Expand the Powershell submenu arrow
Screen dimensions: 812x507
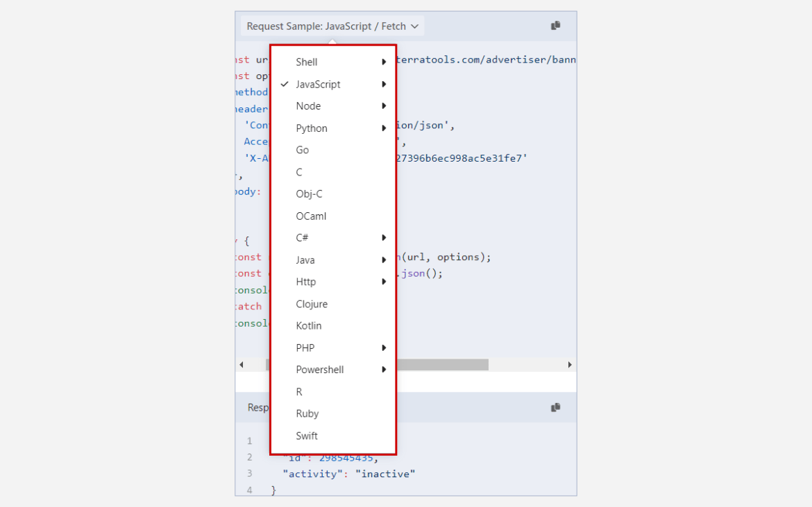coord(384,369)
